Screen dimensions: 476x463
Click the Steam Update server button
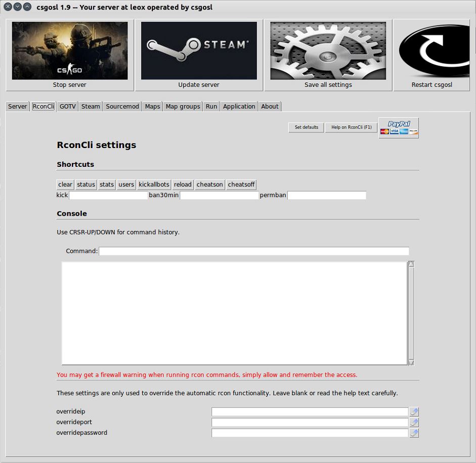pyautogui.click(x=199, y=55)
